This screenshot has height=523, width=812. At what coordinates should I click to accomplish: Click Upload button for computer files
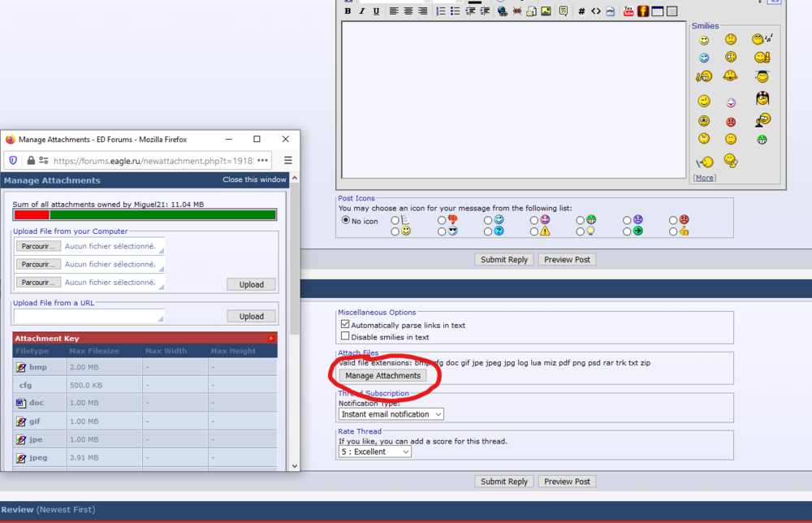click(x=251, y=284)
